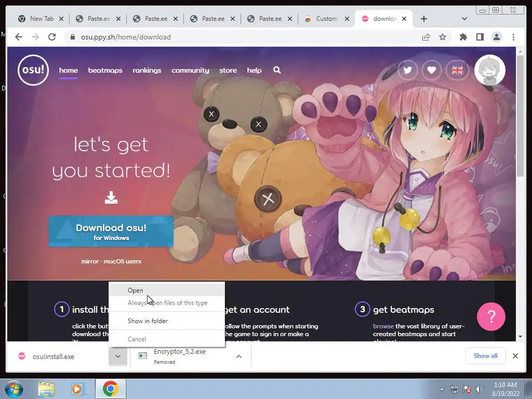
Task: Open the Windows Start button
Action: click(14, 389)
